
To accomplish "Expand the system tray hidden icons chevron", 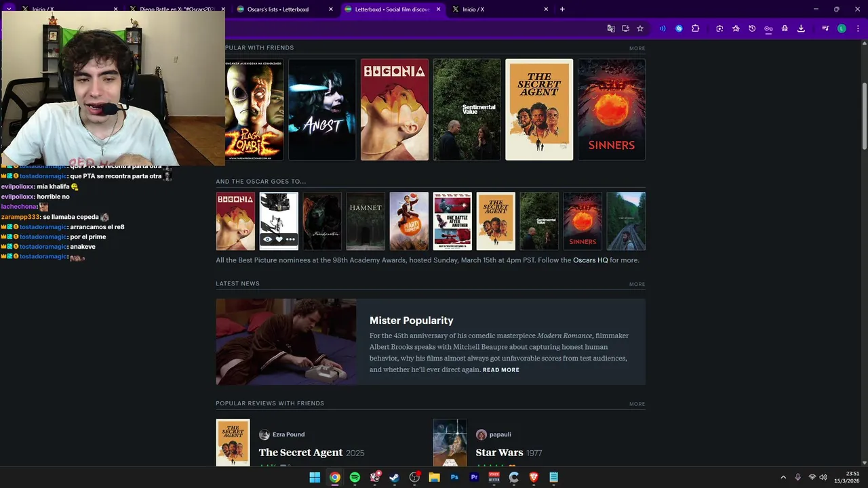I will 783,477.
